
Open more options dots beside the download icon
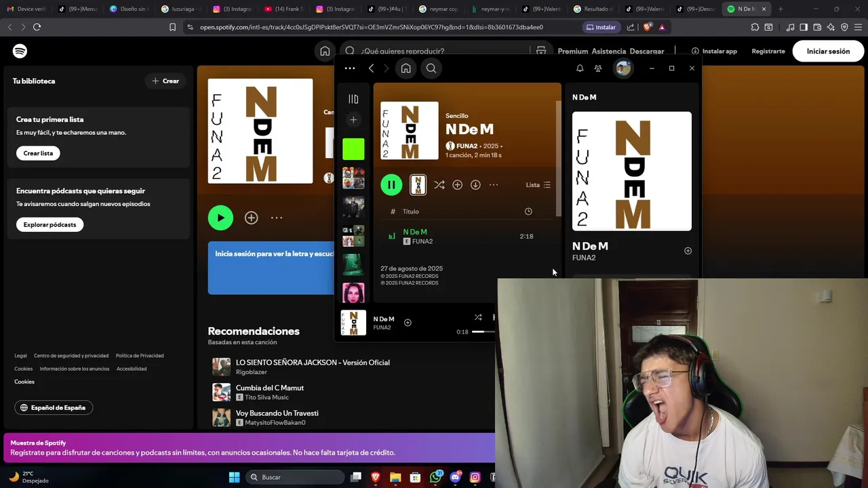494,185
